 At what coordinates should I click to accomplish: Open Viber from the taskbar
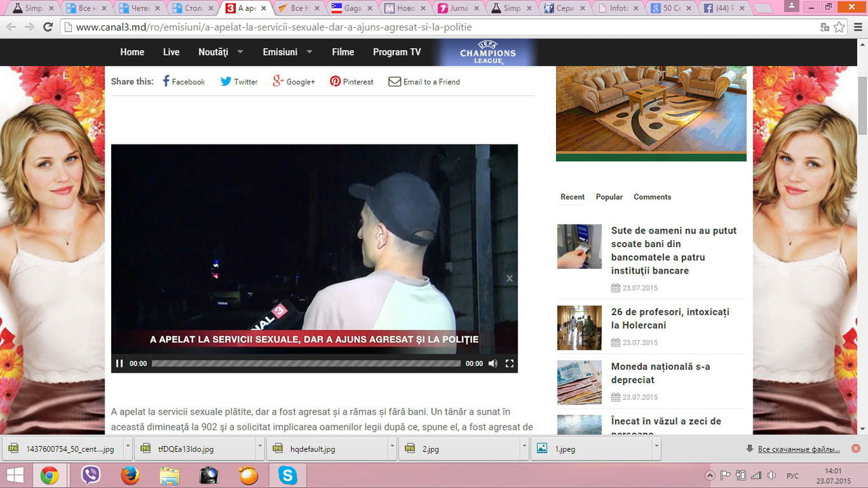(x=90, y=475)
